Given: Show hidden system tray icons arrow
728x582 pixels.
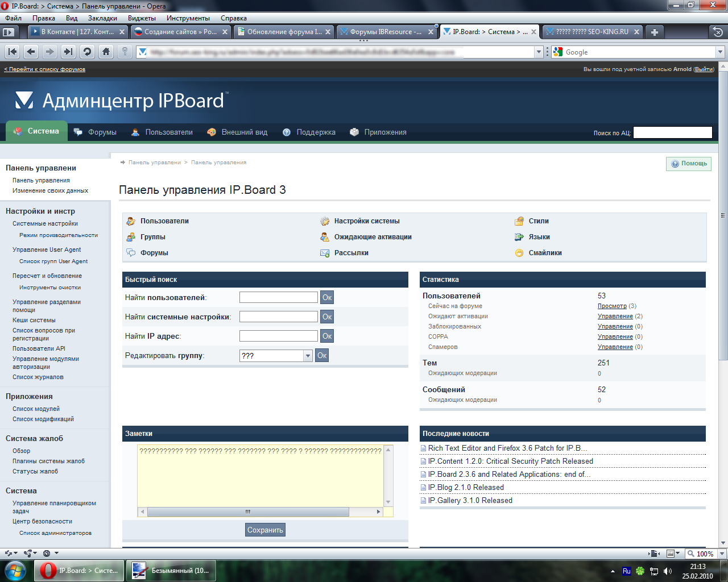Looking at the screenshot, I should tap(613, 571).
